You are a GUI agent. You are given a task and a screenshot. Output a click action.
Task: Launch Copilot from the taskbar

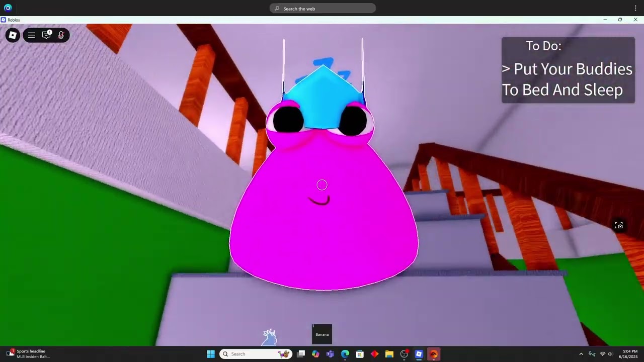[x=315, y=354]
